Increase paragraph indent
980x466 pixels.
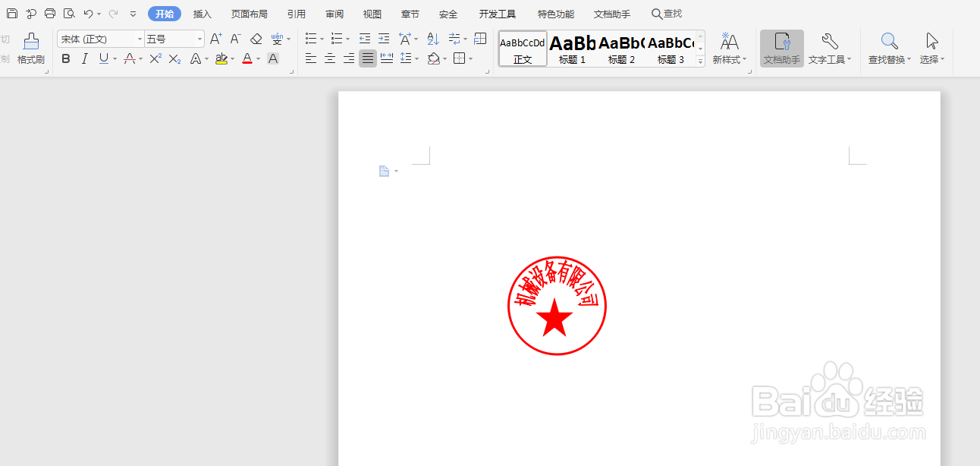click(x=384, y=39)
